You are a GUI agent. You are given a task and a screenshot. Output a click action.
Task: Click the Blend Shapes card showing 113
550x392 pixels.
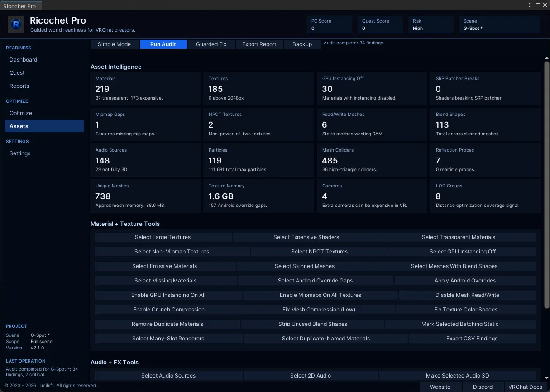[x=486, y=124]
